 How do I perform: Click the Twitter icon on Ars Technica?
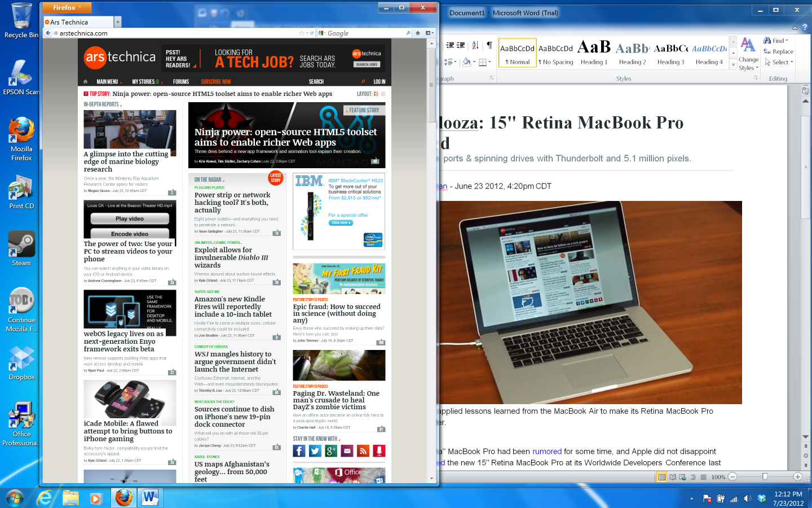point(315,450)
